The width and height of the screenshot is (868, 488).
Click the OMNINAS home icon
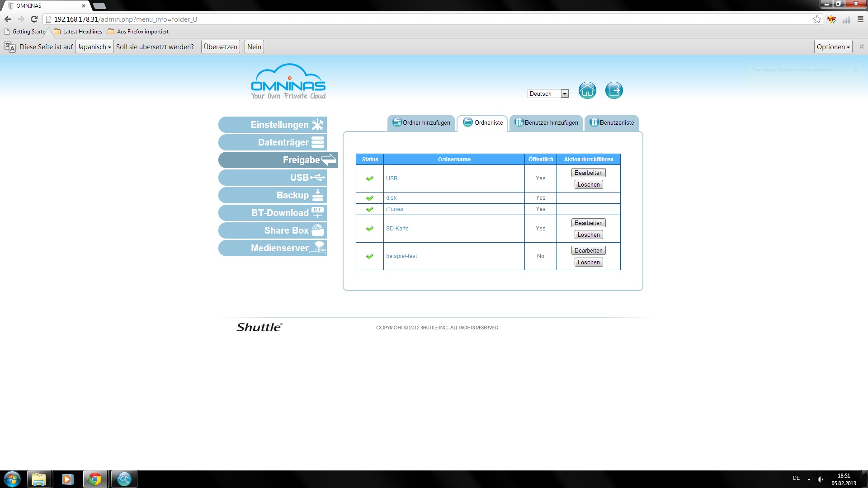click(587, 91)
